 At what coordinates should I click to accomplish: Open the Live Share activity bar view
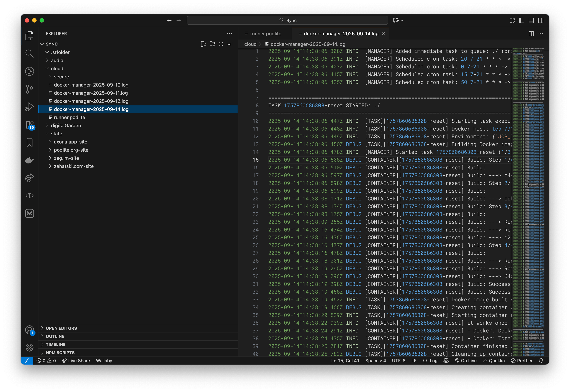(x=29, y=178)
